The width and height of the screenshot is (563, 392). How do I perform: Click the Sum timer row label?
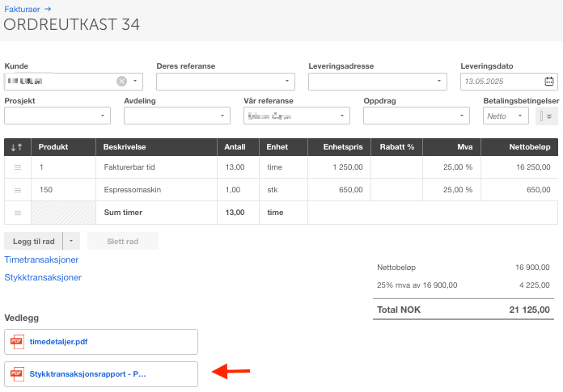[123, 213]
